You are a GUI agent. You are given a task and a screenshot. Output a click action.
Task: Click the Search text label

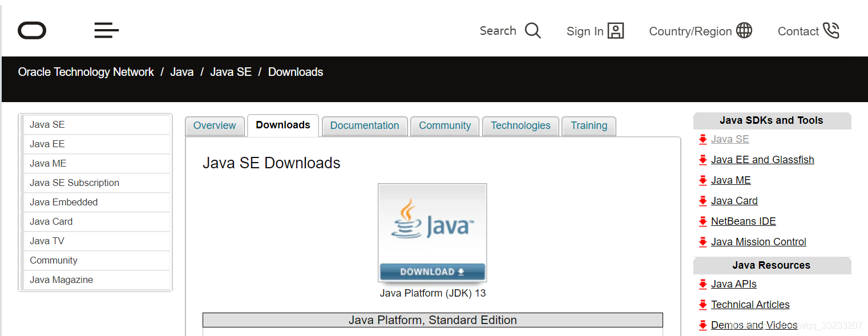pos(498,31)
